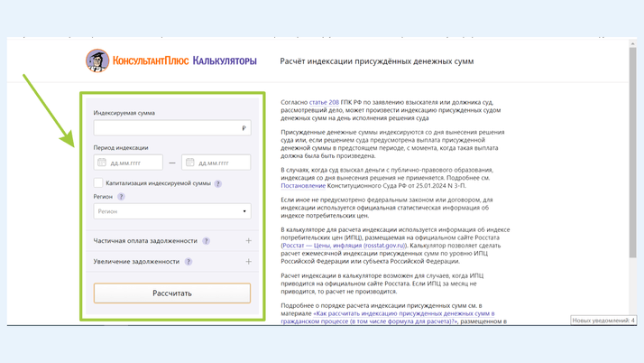644x363 pixels.
Task: Click the Индексируемая сумма label
Action: click(x=124, y=113)
